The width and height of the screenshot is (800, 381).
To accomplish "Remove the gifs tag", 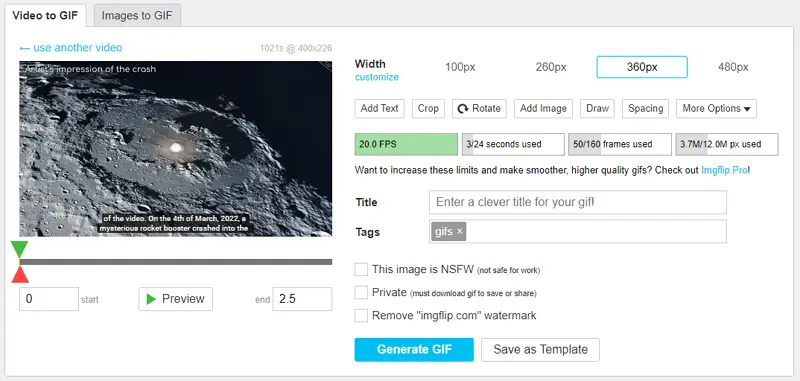I will 460,232.
